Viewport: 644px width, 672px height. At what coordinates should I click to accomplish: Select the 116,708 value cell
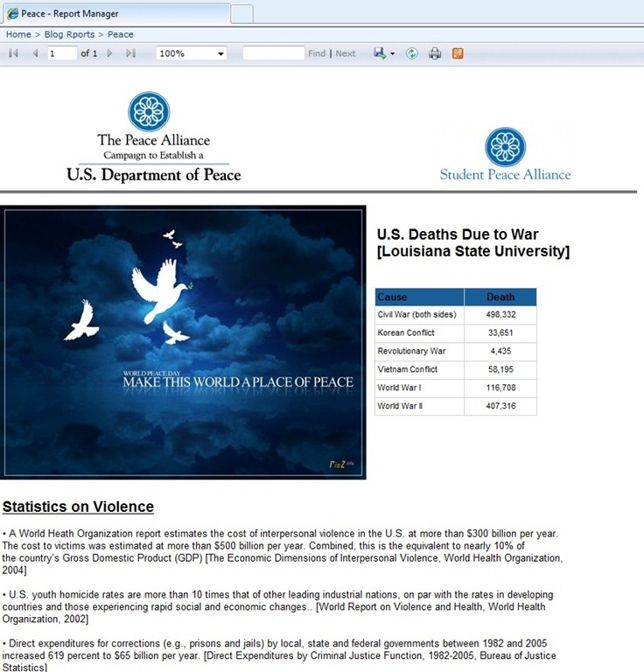pyautogui.click(x=500, y=388)
